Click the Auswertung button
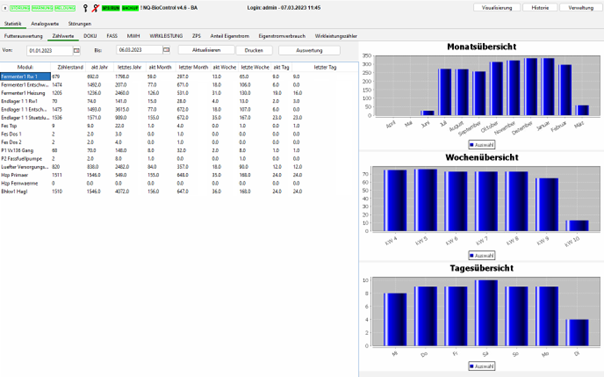The image size is (604, 377). point(309,50)
